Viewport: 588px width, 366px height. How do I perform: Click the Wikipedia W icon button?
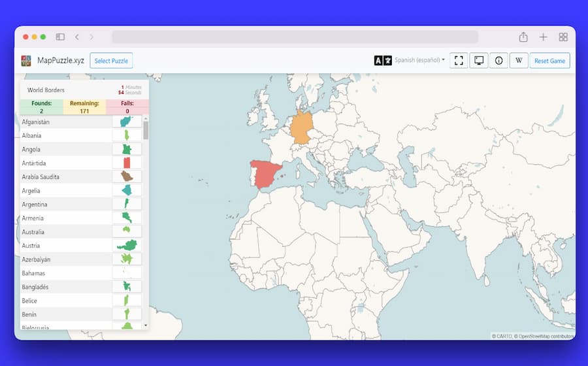coord(519,60)
